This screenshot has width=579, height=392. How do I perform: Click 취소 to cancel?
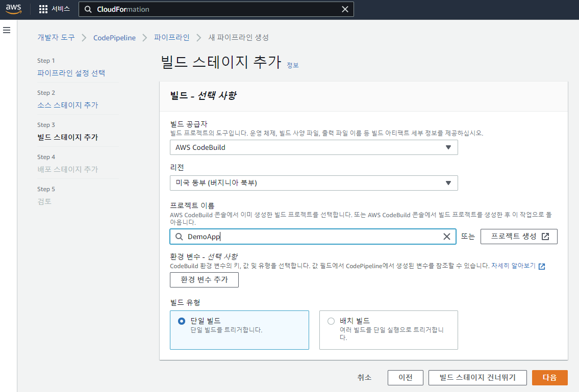(364, 378)
